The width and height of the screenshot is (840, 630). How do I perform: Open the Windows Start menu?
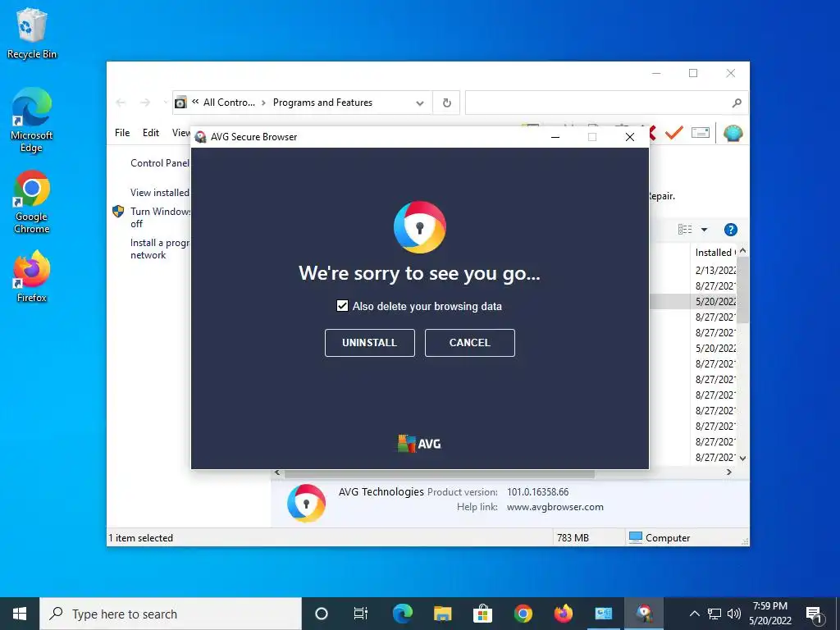(x=20, y=614)
